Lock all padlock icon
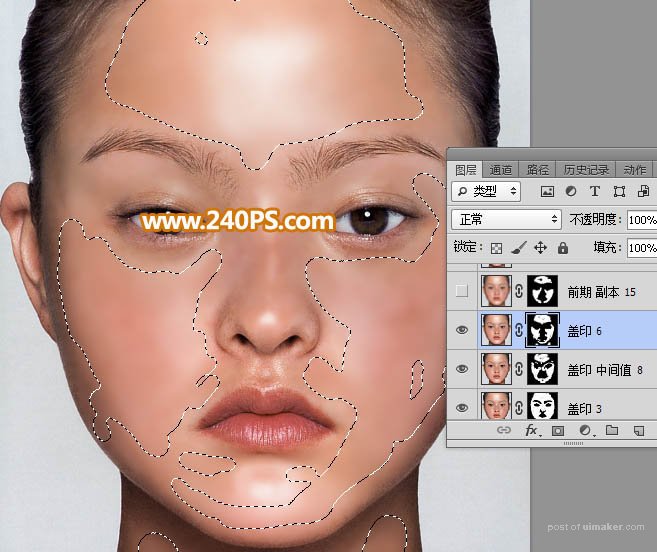The height and width of the screenshot is (552, 657). click(x=563, y=248)
